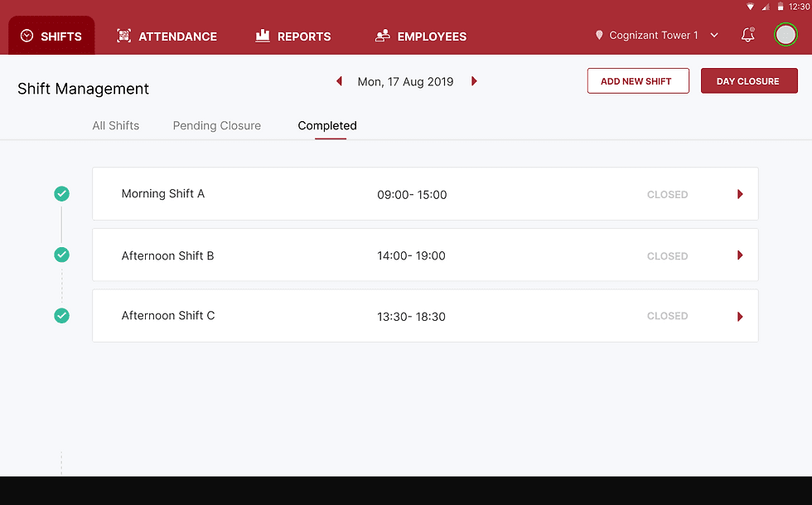Image resolution: width=812 pixels, height=505 pixels.
Task: Expand Morning Shift A details arrow
Action: [740, 194]
